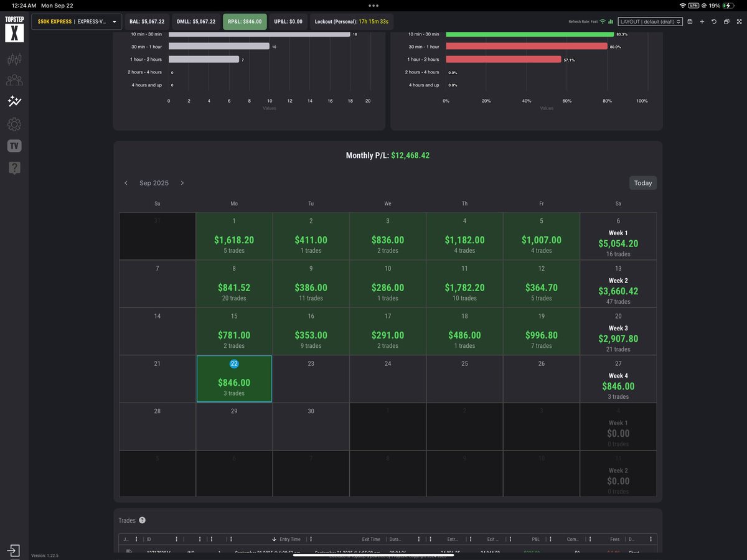Click the Exit Time column header
This screenshot has height=560, width=747.
tap(371, 539)
